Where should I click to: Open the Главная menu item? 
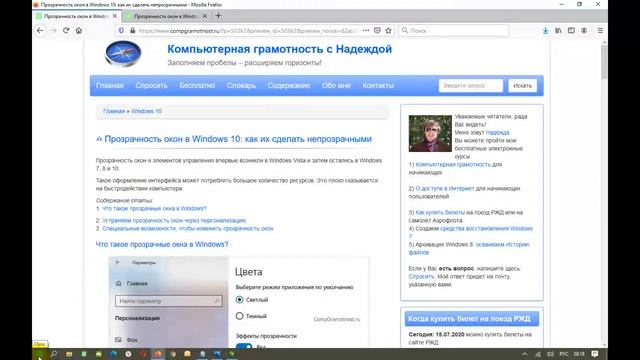[110, 86]
